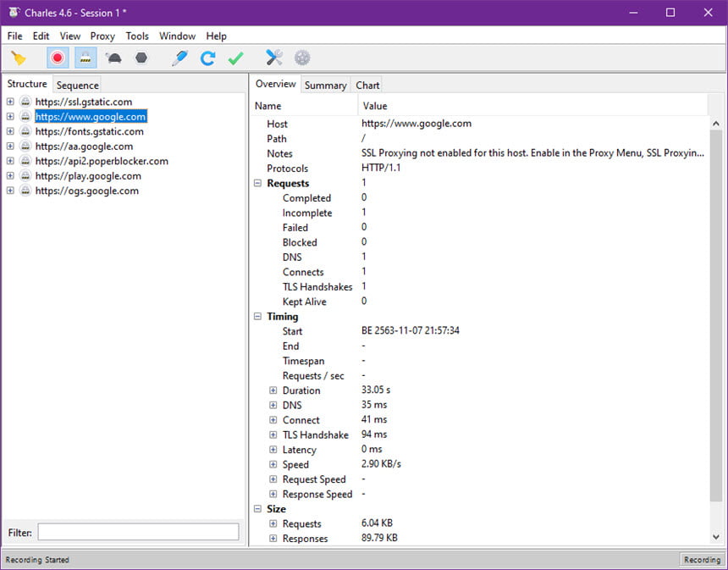Open the View menu
This screenshot has width=728, height=570.
coord(70,36)
